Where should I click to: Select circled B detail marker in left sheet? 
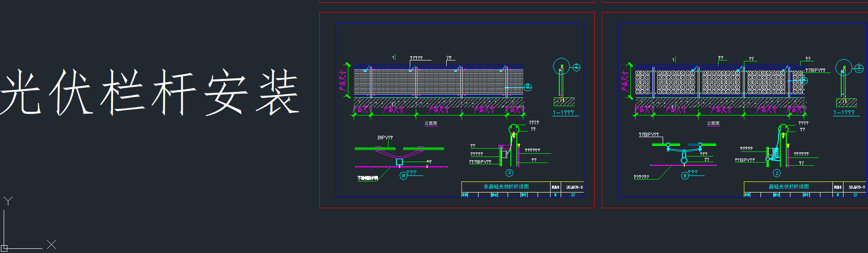coord(403,175)
